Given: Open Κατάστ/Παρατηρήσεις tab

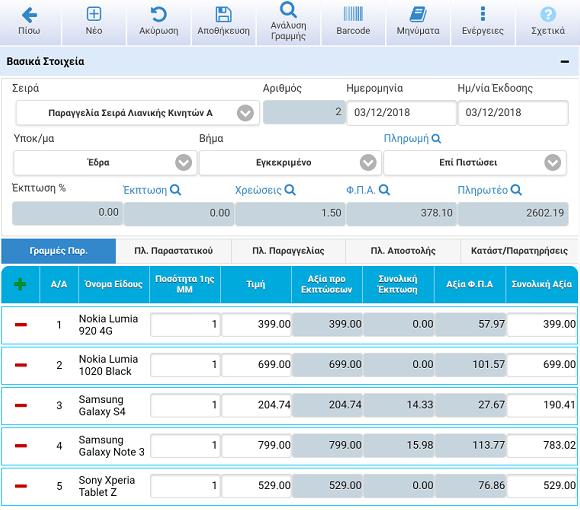Looking at the screenshot, I should (x=519, y=251).
